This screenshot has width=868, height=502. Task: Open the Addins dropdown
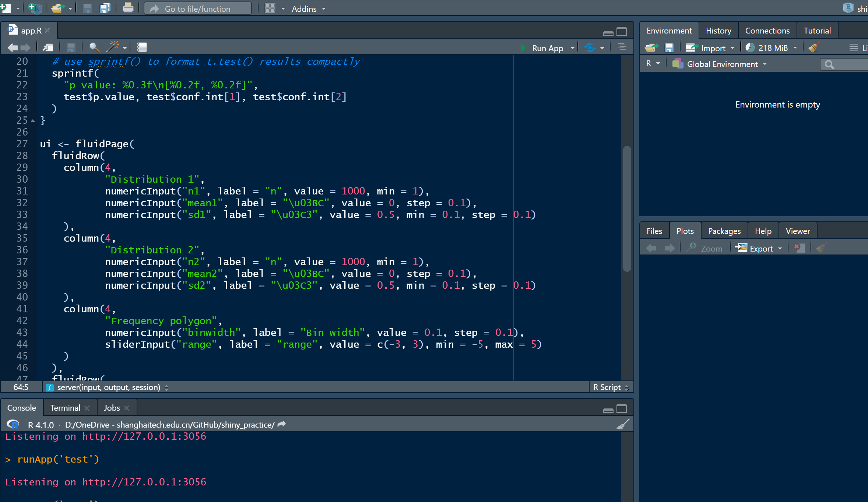pyautogui.click(x=309, y=8)
